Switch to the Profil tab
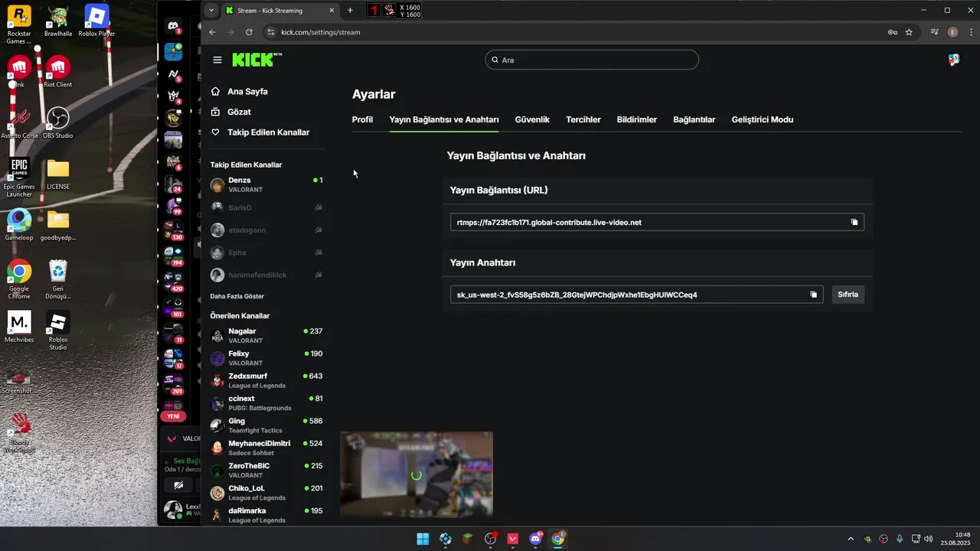 coord(362,119)
